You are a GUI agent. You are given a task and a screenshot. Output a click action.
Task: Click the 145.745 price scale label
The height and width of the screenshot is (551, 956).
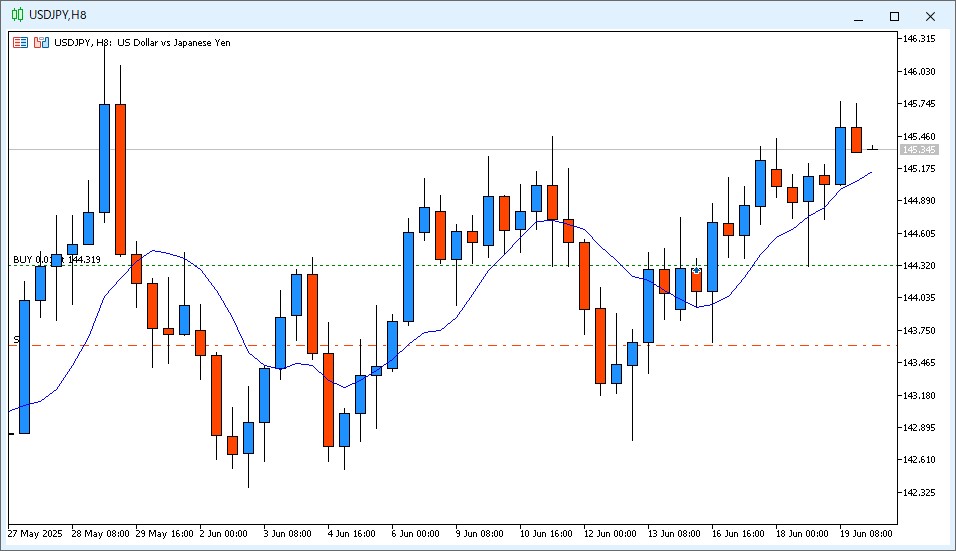(x=919, y=104)
